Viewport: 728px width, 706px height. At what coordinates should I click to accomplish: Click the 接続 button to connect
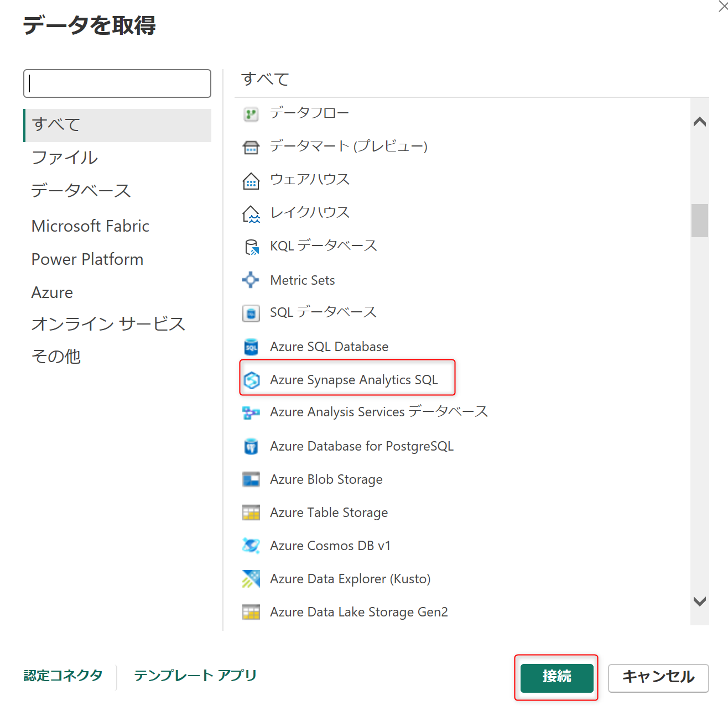click(x=556, y=677)
